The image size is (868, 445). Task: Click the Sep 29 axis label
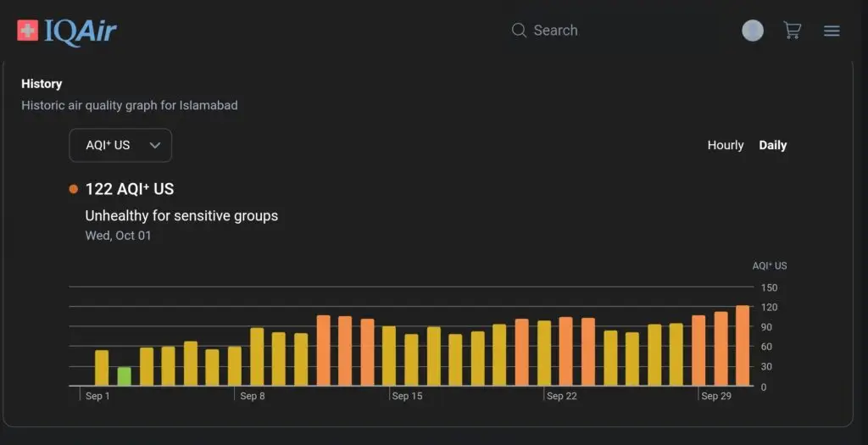coord(715,396)
